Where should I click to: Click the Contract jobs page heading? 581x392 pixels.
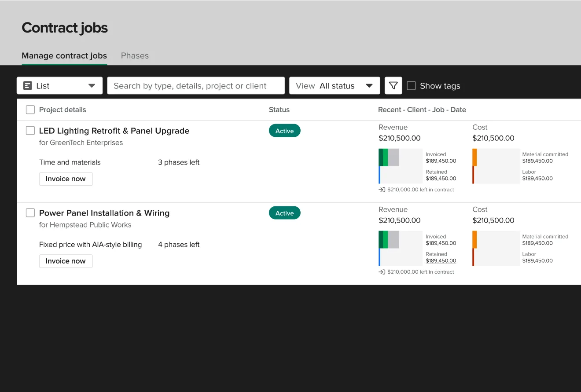point(65,28)
